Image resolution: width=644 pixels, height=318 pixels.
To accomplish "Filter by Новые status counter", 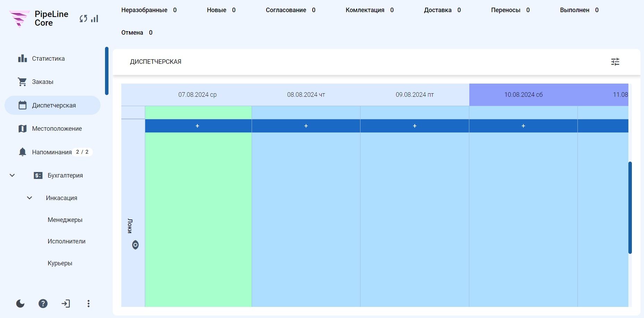I will tap(221, 10).
